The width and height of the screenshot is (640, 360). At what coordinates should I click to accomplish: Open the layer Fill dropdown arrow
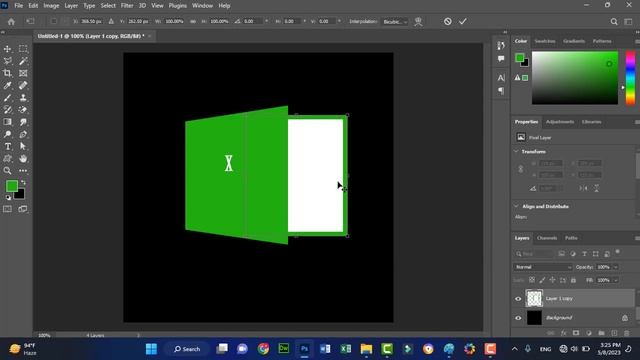[616, 280]
